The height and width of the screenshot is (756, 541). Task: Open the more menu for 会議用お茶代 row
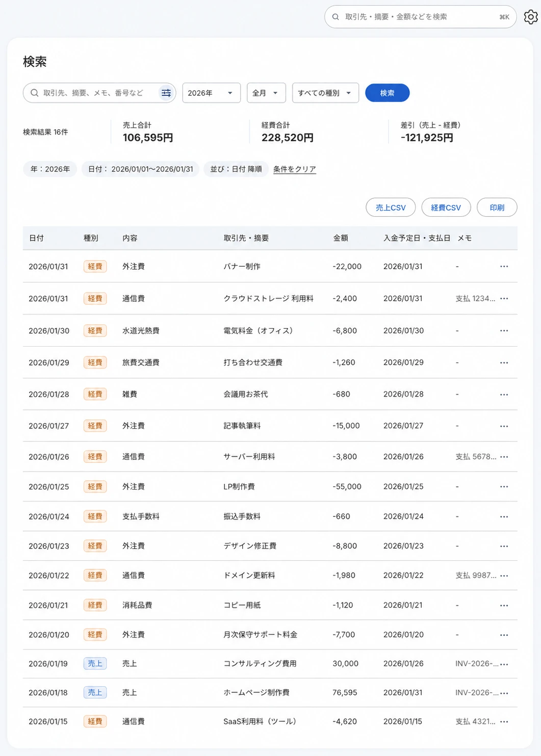(504, 394)
